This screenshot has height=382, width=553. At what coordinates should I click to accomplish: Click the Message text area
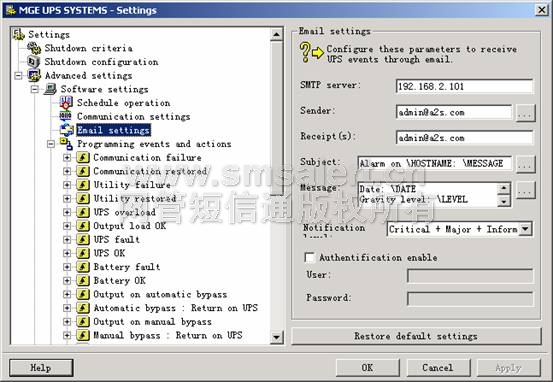tap(428, 194)
